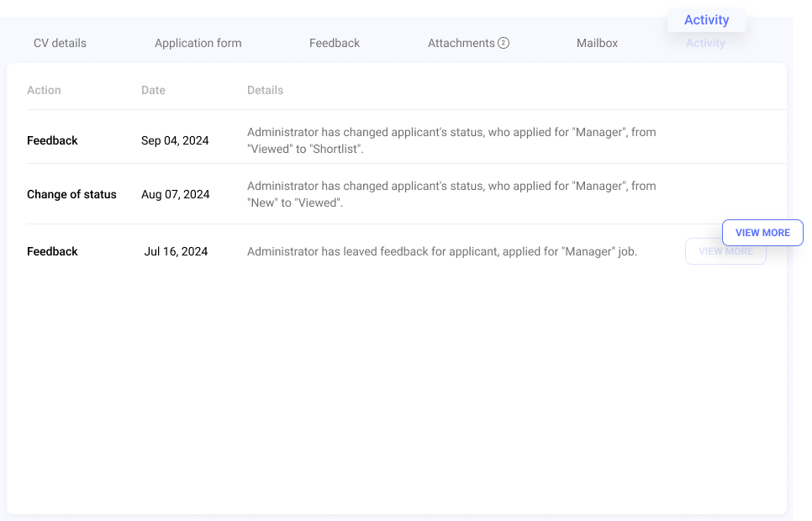This screenshot has width=812, height=521.
Task: Click the status change details for Aug 07
Action: click(x=451, y=194)
